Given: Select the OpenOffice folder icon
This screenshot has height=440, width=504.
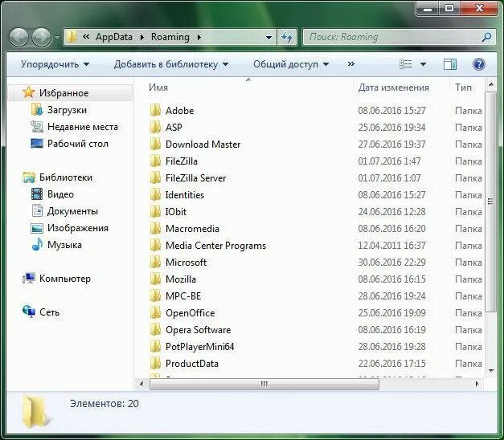Looking at the screenshot, I should [155, 312].
